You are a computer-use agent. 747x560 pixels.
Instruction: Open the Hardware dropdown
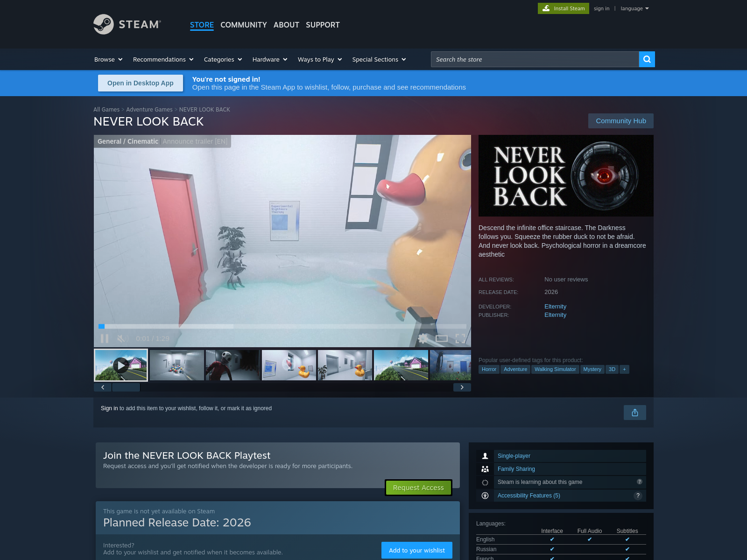(x=270, y=59)
